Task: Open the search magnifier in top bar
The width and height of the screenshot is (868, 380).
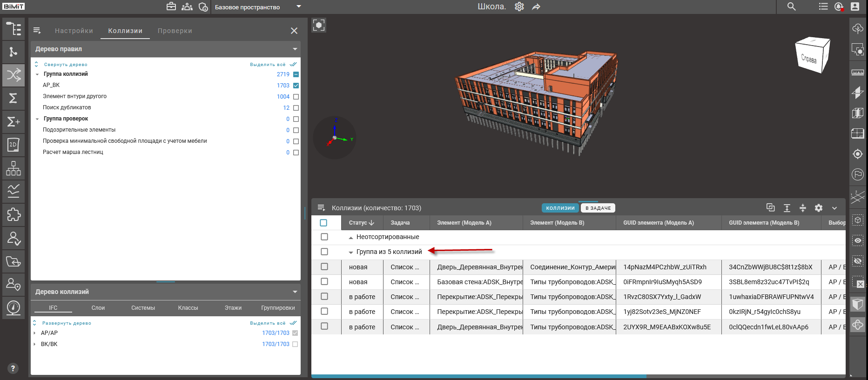Action: 791,7
